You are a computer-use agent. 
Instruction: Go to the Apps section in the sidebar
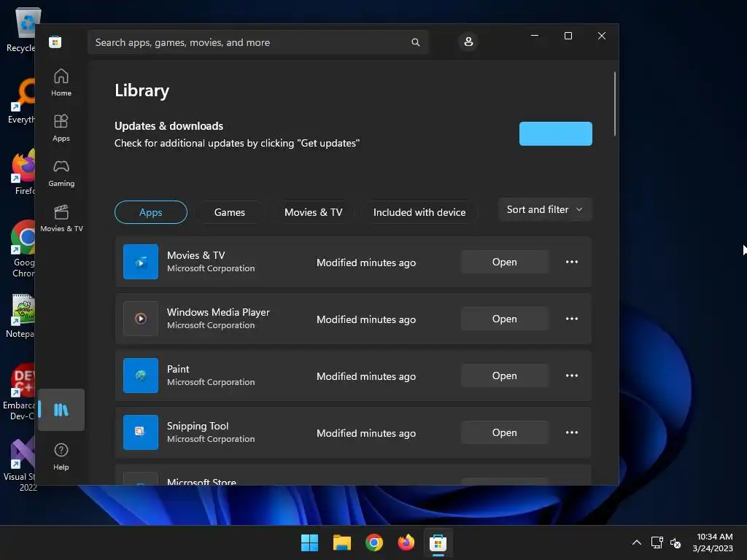coord(61,128)
